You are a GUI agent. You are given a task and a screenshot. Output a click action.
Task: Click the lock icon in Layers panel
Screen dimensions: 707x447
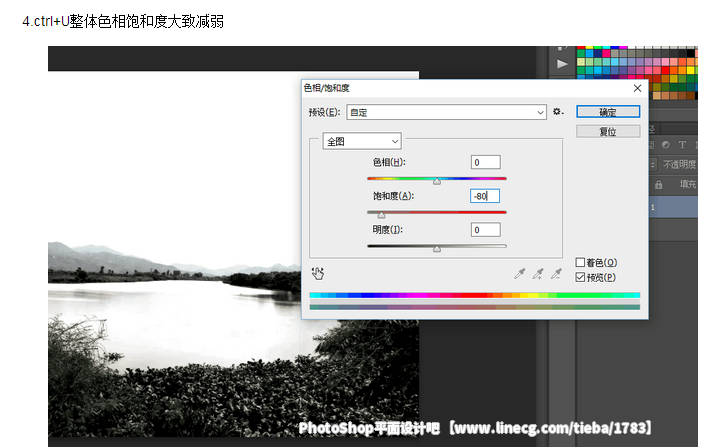click(658, 184)
